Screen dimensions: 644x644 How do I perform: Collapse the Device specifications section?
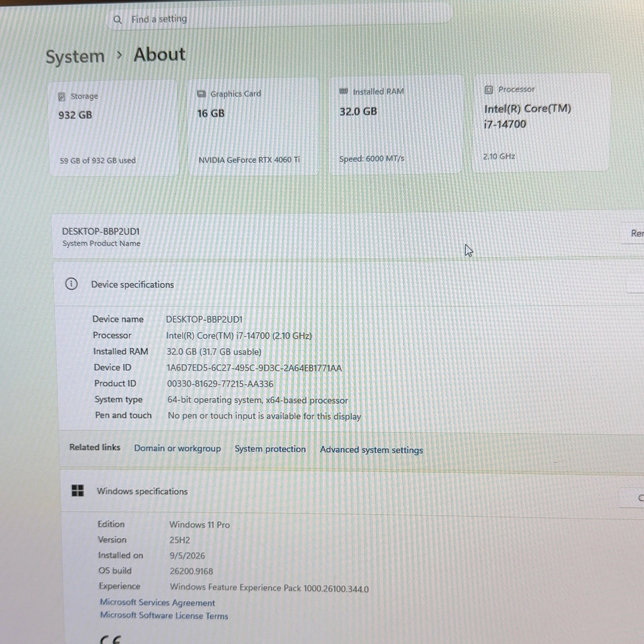coord(349,284)
